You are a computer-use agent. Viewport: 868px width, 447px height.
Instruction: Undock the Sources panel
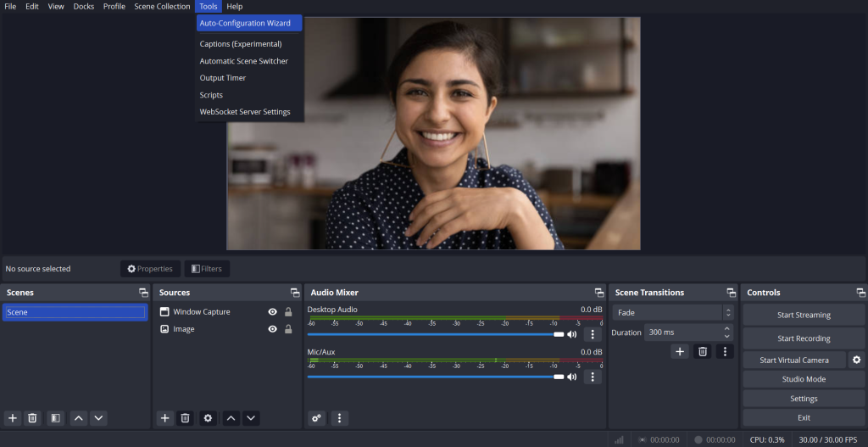pyautogui.click(x=295, y=293)
